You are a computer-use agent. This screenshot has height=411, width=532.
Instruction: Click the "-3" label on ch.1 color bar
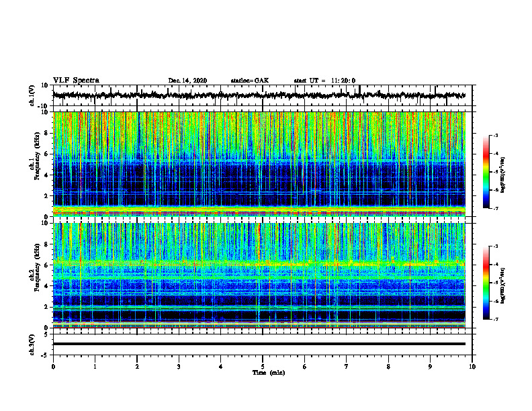pos(496,135)
